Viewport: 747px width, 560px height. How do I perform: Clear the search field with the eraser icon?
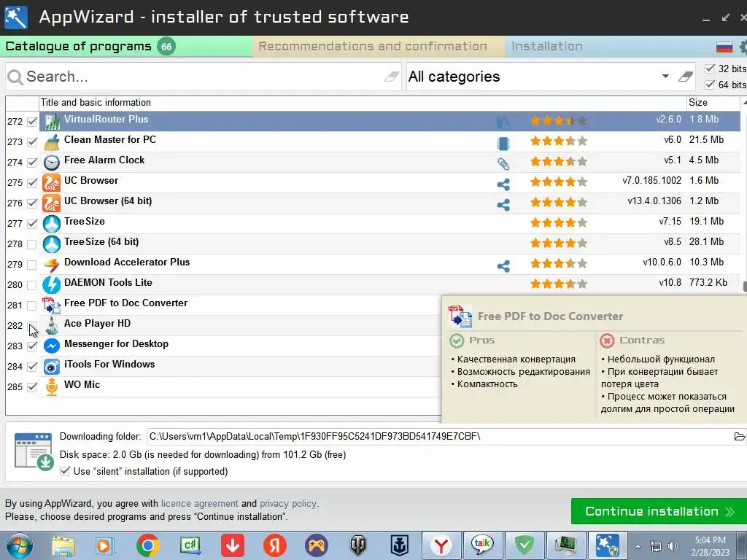(392, 76)
